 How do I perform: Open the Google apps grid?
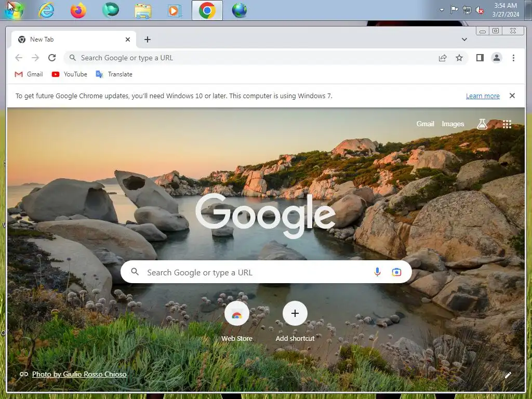(507, 124)
